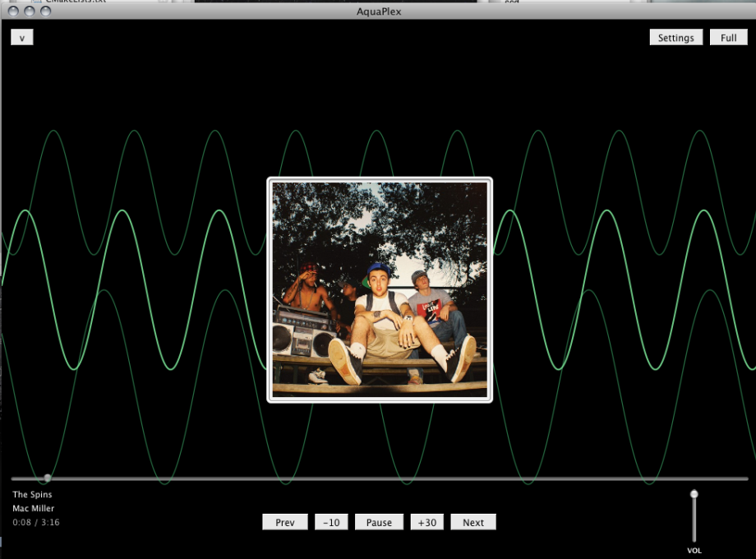Expand the 'v' dropdown button

(x=22, y=38)
